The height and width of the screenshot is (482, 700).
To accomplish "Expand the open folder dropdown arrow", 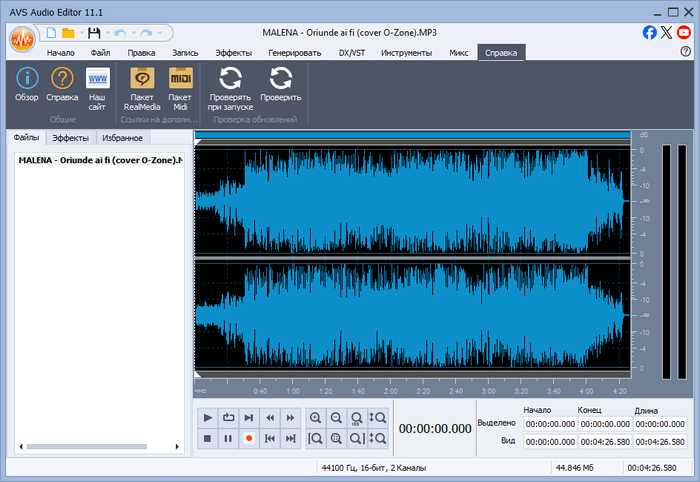I will (x=81, y=33).
